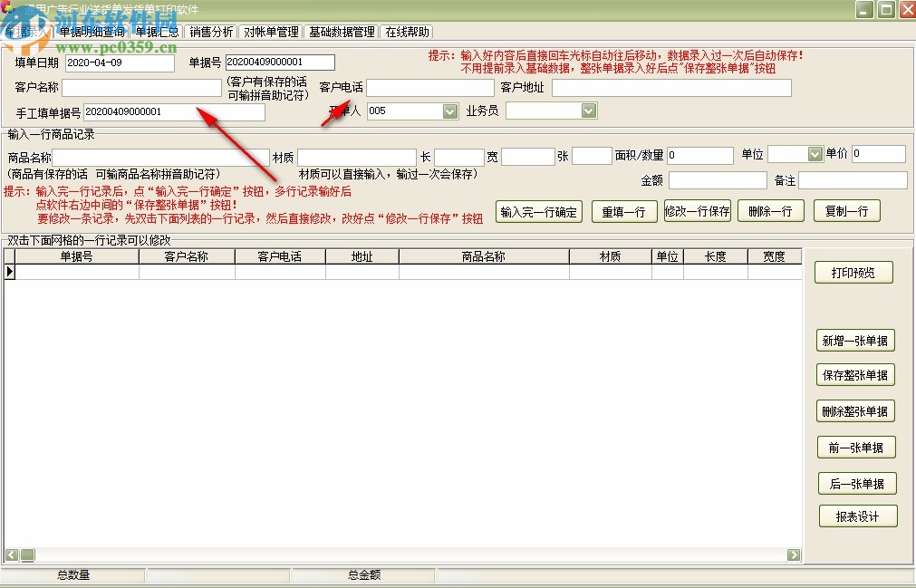Open 打印预览 print preview
The height and width of the screenshot is (588, 916).
pyautogui.click(x=853, y=273)
